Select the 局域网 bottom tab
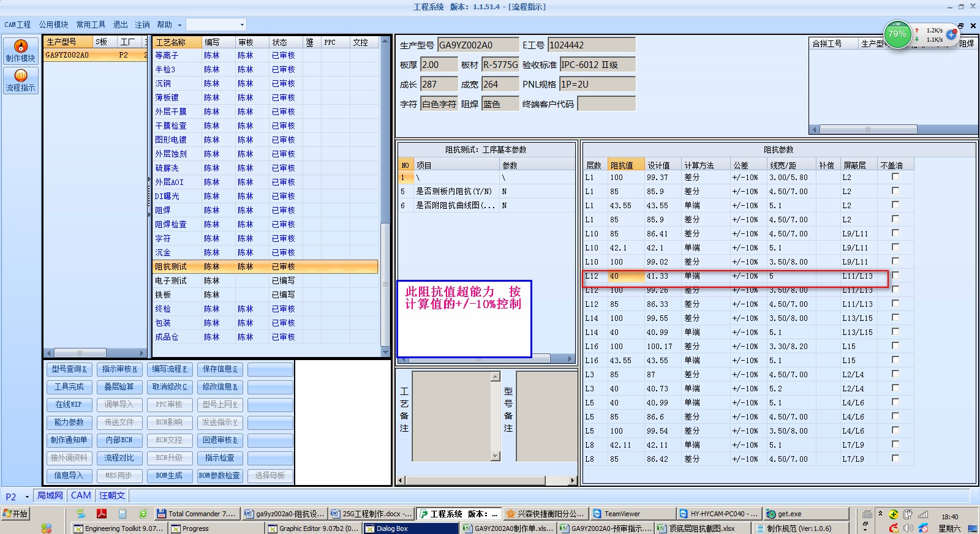 coord(50,495)
